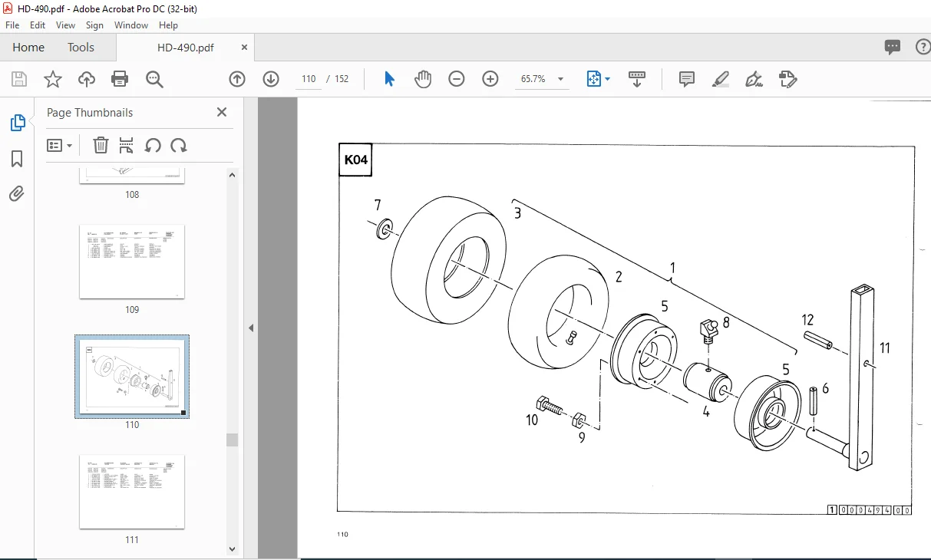
Task: Click part number 12 in the diagram
Action: click(x=807, y=320)
